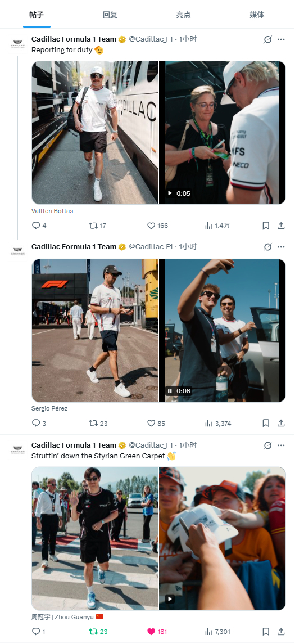Undo repost on Zhou Guanyu post
304x644 pixels.
[x=98, y=632]
